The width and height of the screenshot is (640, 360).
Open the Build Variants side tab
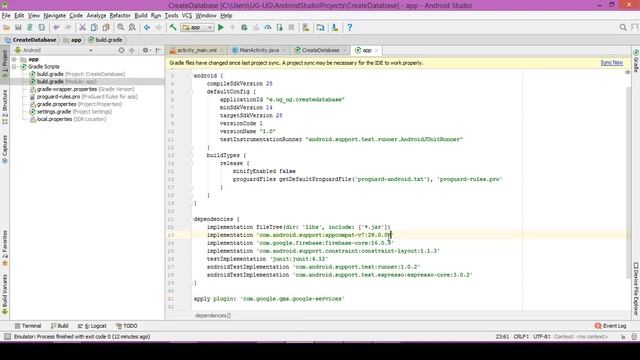[x=5, y=294]
